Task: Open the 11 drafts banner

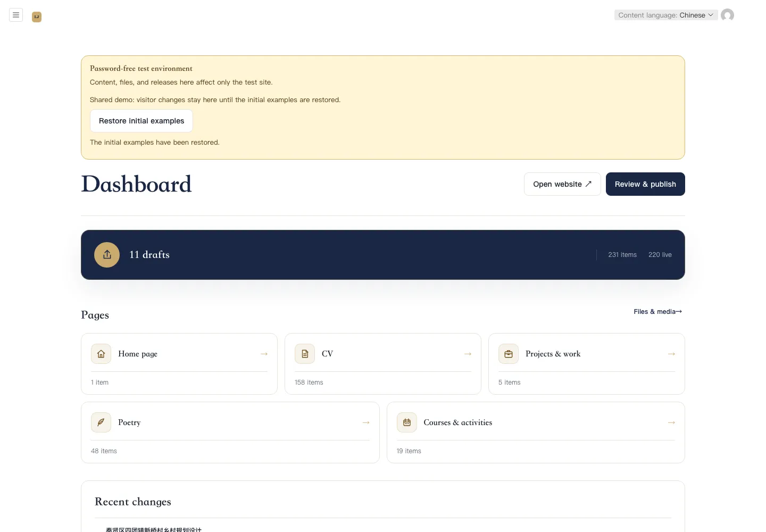Action: click(383, 255)
